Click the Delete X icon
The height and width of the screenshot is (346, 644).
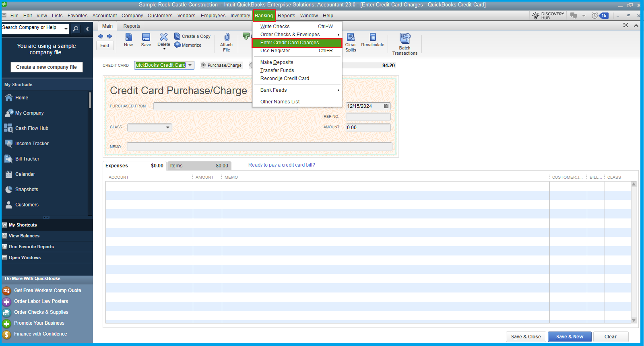point(164,37)
